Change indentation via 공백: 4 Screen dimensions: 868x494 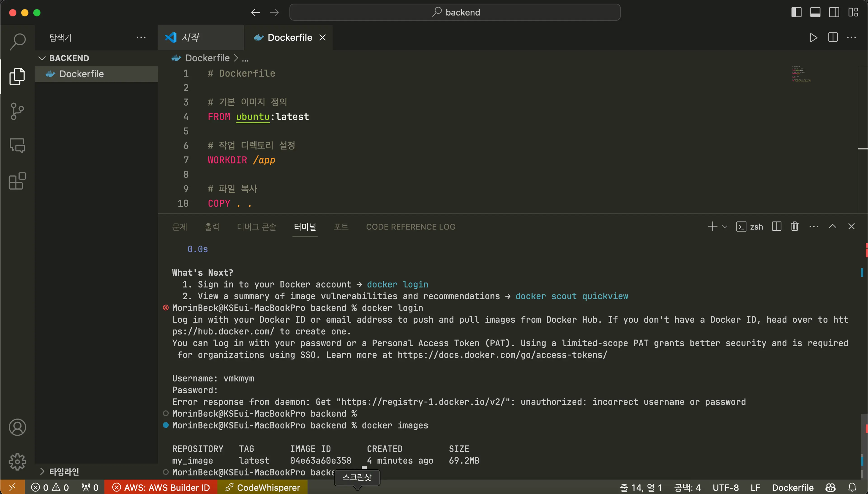pyautogui.click(x=687, y=487)
